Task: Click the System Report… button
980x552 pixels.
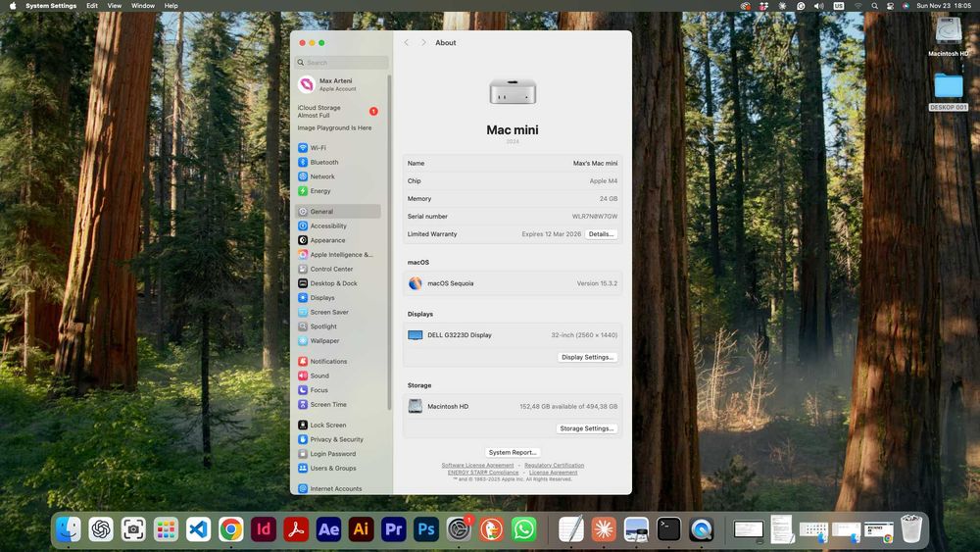Action: [x=513, y=453]
